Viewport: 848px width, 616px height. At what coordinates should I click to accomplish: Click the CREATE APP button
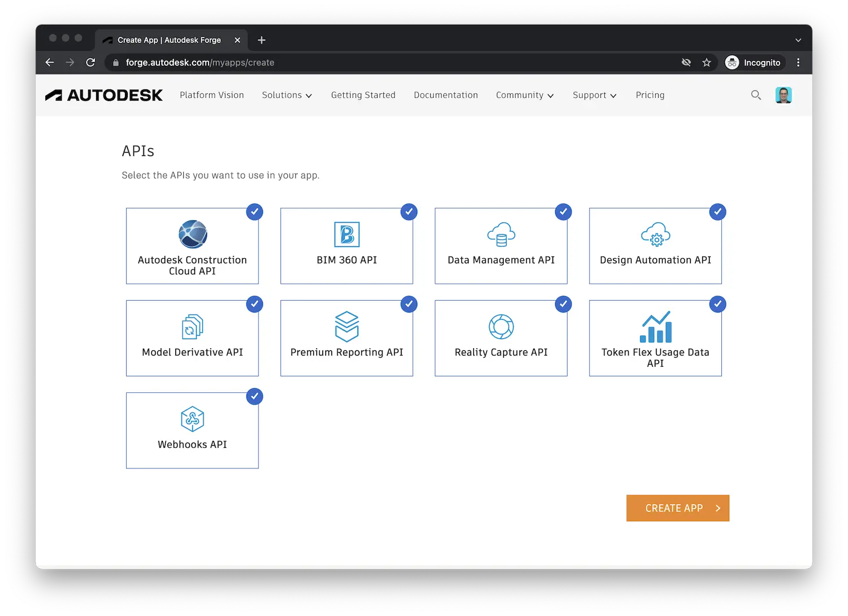click(x=678, y=508)
